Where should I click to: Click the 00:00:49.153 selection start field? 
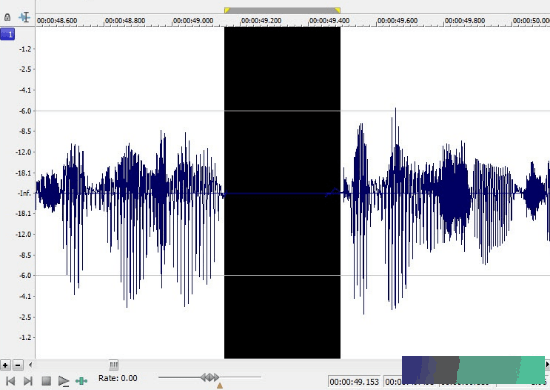[354, 382]
